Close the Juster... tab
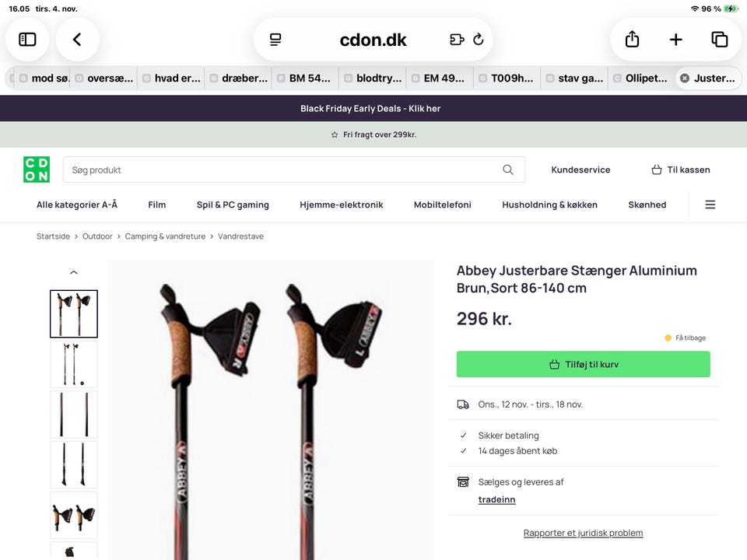 pyautogui.click(x=685, y=79)
